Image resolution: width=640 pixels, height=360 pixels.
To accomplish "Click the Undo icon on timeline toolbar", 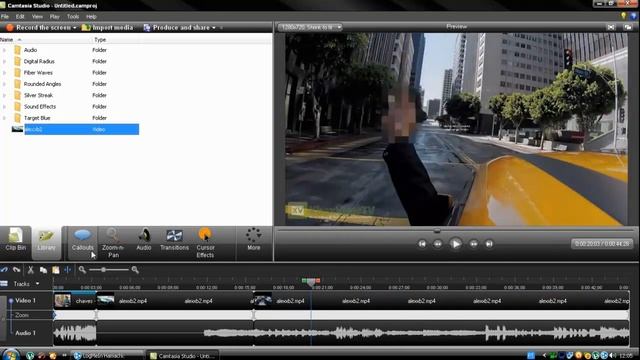I will pos(4,270).
